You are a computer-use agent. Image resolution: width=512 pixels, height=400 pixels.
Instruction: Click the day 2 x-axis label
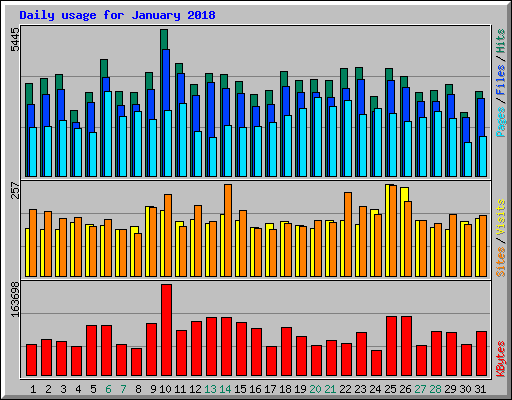point(48,389)
